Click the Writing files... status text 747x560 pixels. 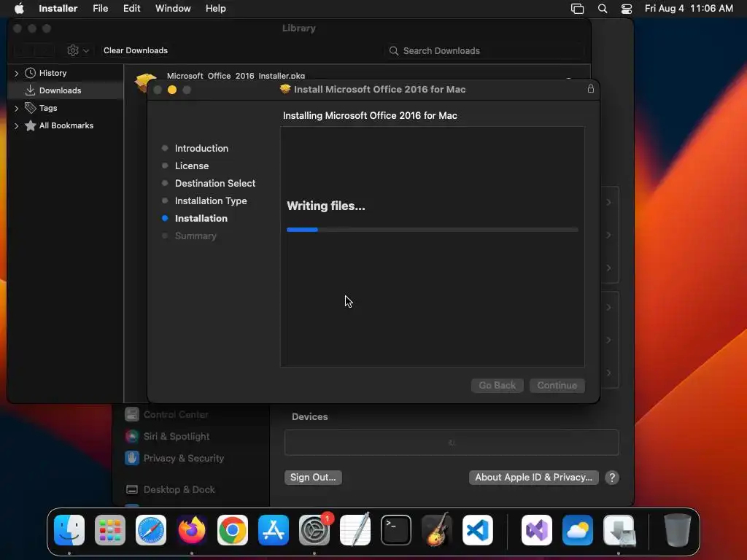(326, 206)
